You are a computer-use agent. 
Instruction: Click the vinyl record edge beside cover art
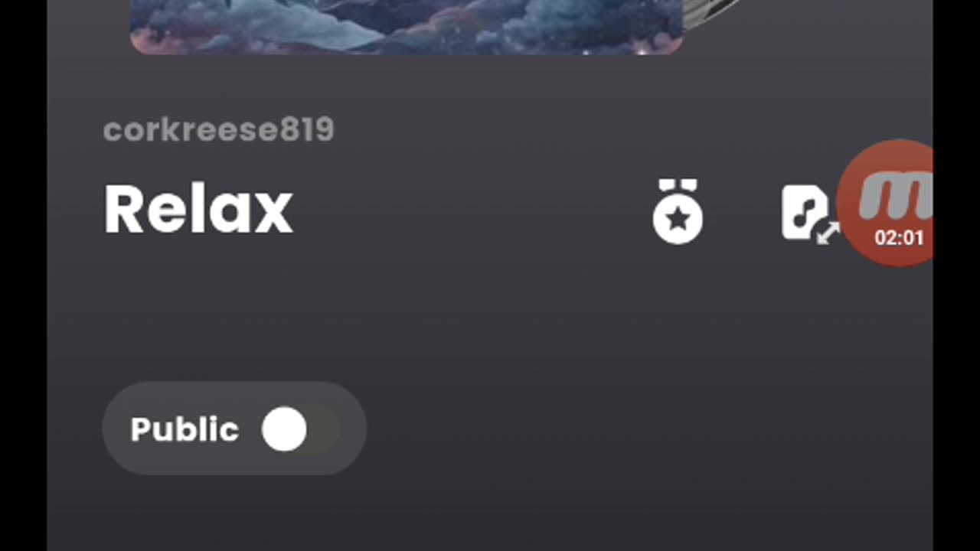pyautogui.click(x=710, y=14)
